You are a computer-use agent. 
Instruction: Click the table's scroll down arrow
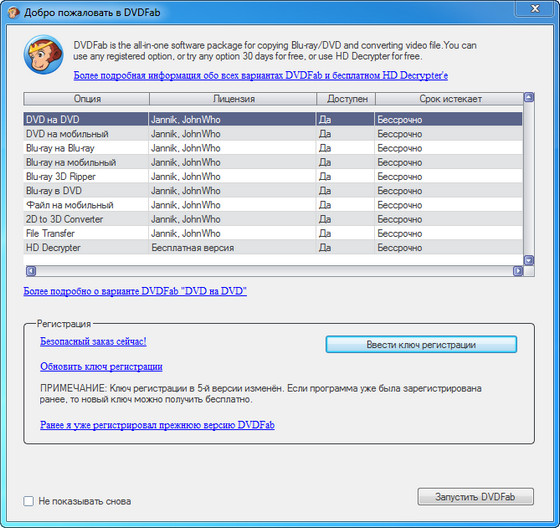point(529,260)
